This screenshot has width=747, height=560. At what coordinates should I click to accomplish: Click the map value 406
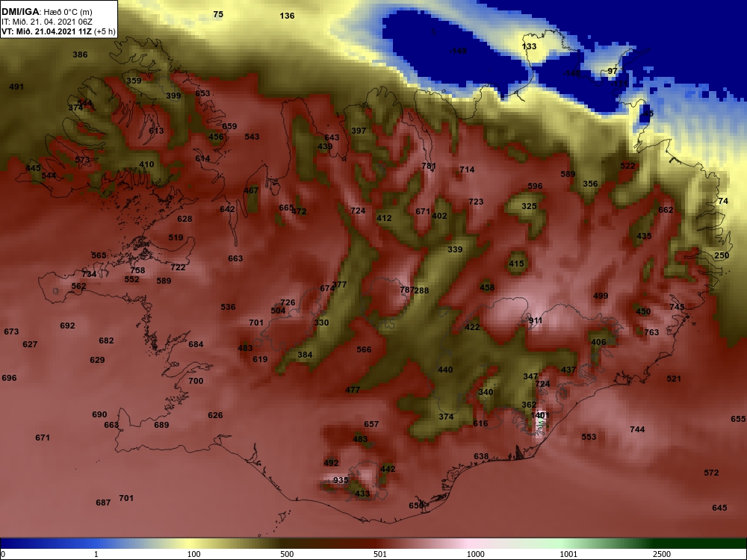(598, 342)
